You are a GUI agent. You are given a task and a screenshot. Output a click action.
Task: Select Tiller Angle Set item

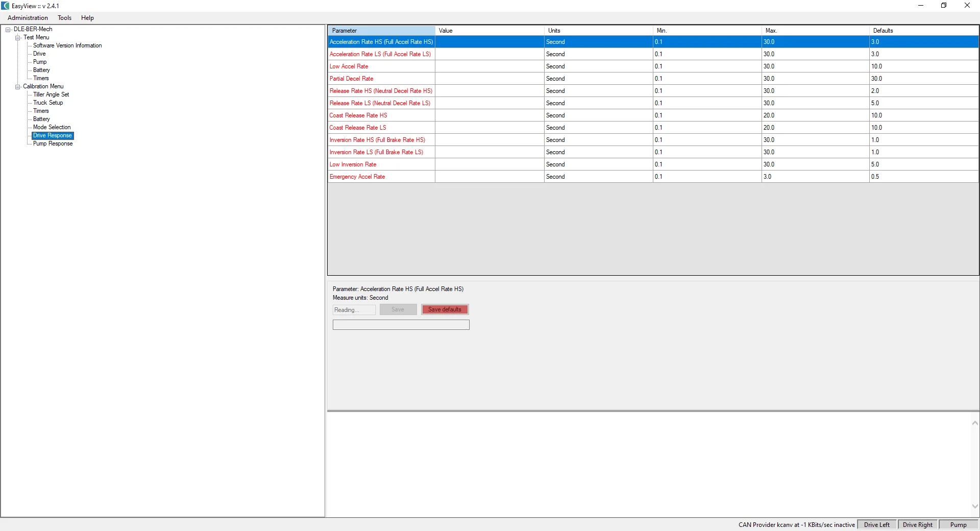[x=51, y=94]
